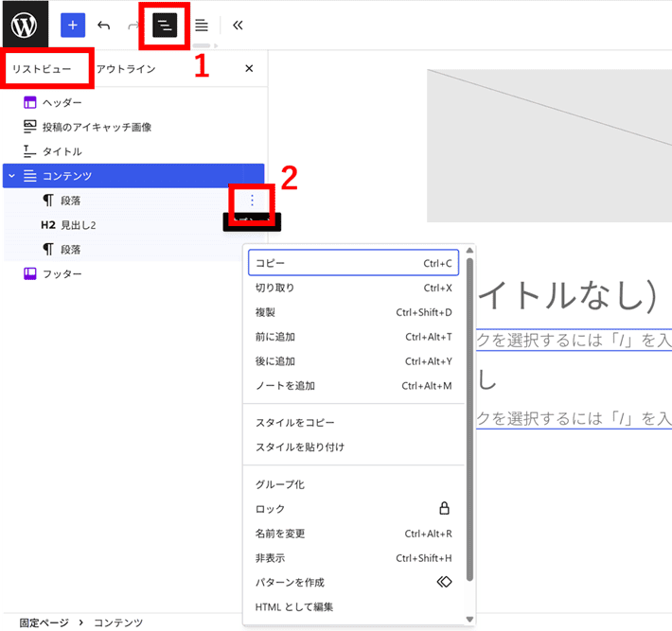Image resolution: width=672 pixels, height=631 pixels.
Task: Choose 名前を変更 menu entry
Action: coord(354,534)
